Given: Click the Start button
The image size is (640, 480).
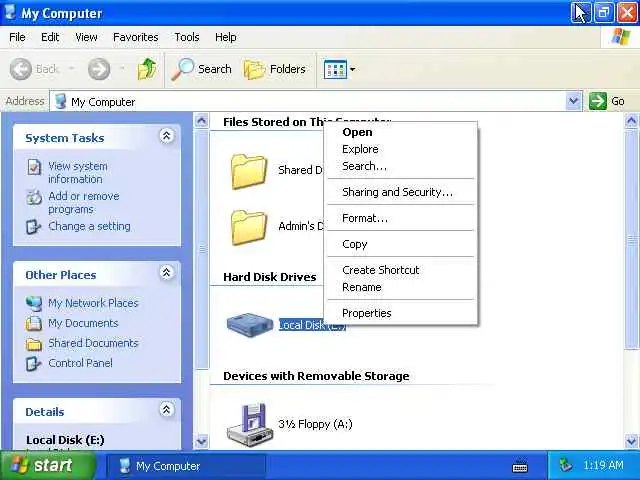Looking at the screenshot, I should coord(48,465).
